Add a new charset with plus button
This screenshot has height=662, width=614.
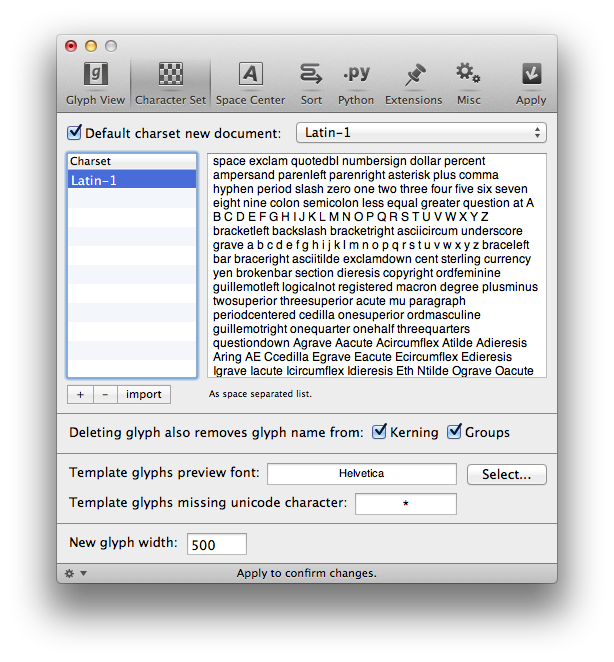pyautogui.click(x=80, y=394)
